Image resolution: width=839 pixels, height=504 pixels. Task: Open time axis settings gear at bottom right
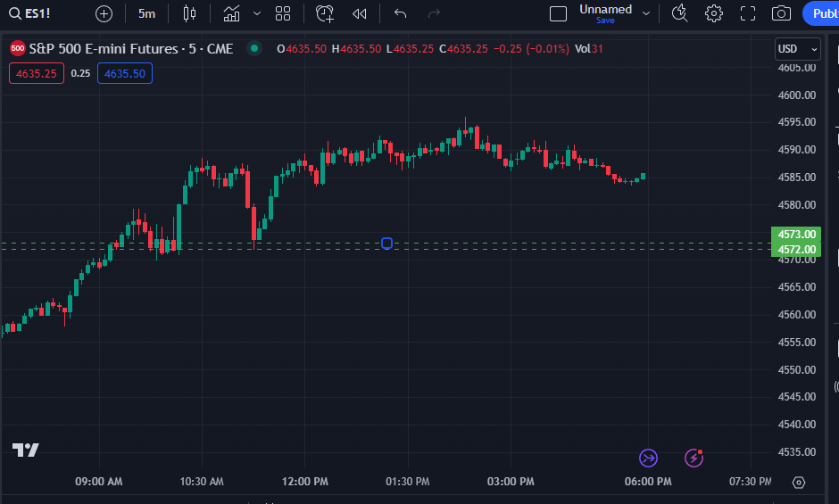pos(798,483)
